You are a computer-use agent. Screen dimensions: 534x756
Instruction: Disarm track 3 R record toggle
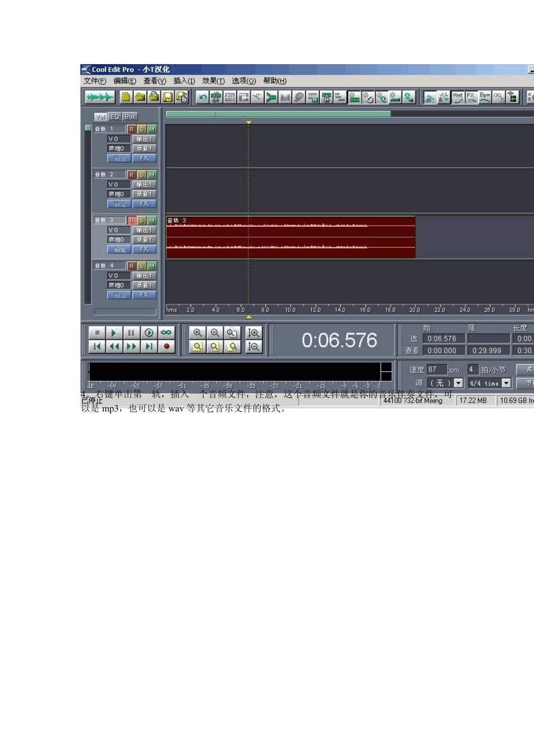(132, 220)
